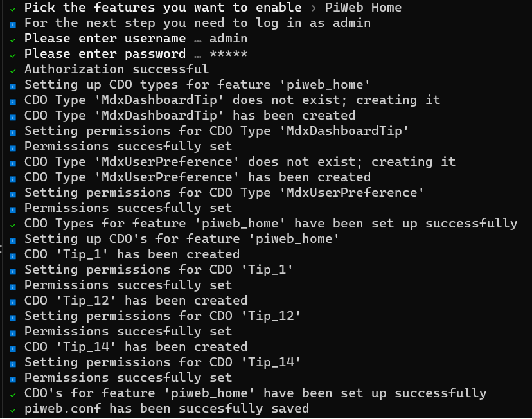Click the info icon beside 'CDO 'Tip_14' has been created'
532x419 pixels.
tap(13, 348)
